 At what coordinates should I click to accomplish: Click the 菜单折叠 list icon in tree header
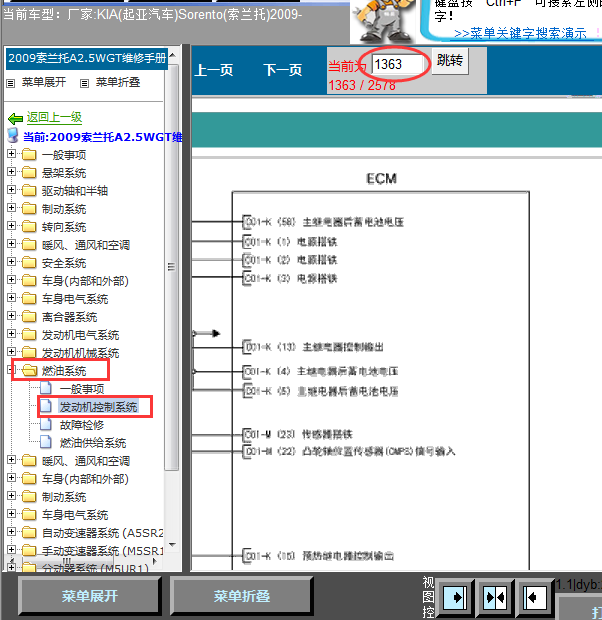click(84, 83)
